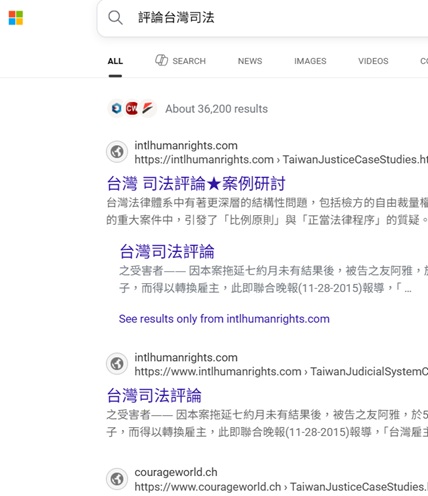
Task: Open the IMAGES tab
Action: (310, 61)
